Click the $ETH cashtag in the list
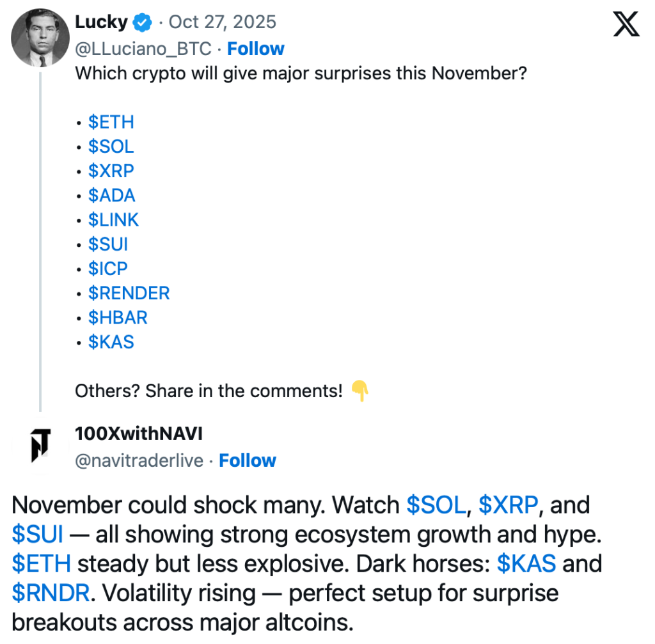The height and width of the screenshot is (644, 655). [x=111, y=122]
